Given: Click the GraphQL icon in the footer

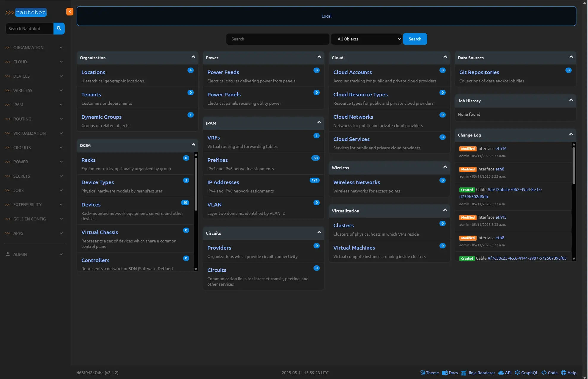Looking at the screenshot, I should pyautogui.click(x=517, y=372).
